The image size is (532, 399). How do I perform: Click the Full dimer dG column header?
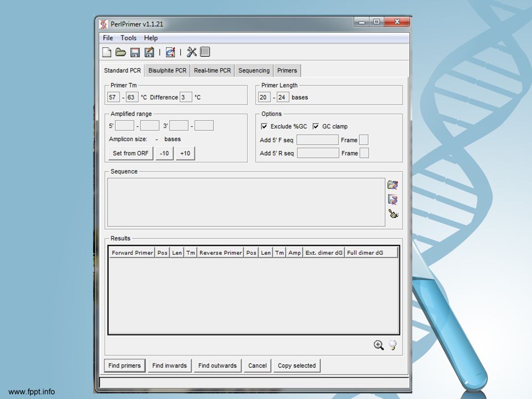pyautogui.click(x=371, y=253)
